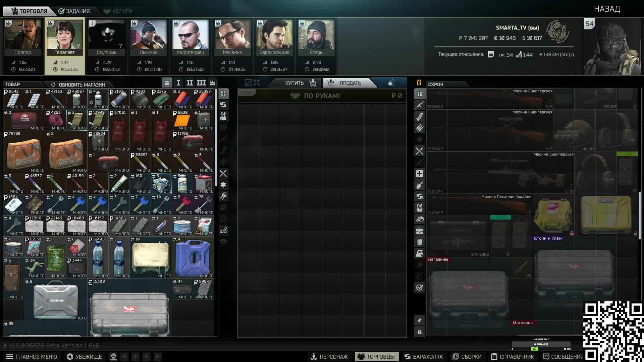
Task: Filter stash by magazines icon
Action: (419, 117)
